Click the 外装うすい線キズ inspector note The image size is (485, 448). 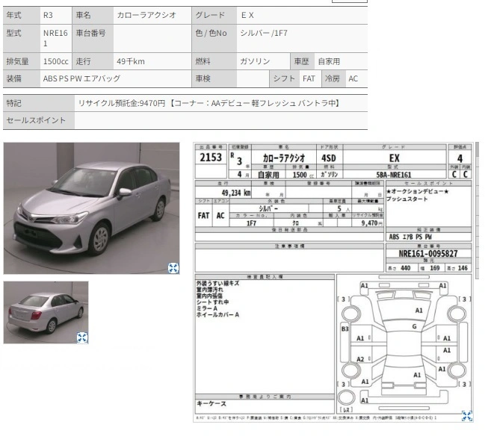(217, 283)
